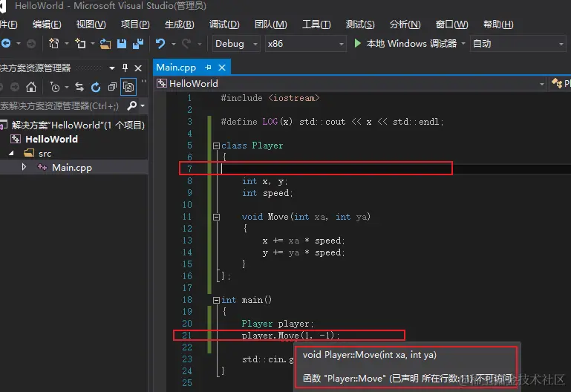
Task: Open the New Project dropdown arrow
Action: [x=67, y=44]
